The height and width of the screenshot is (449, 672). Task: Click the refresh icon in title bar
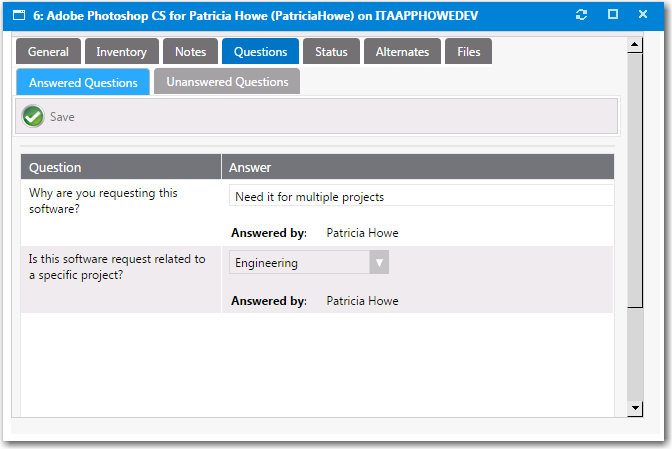(582, 15)
